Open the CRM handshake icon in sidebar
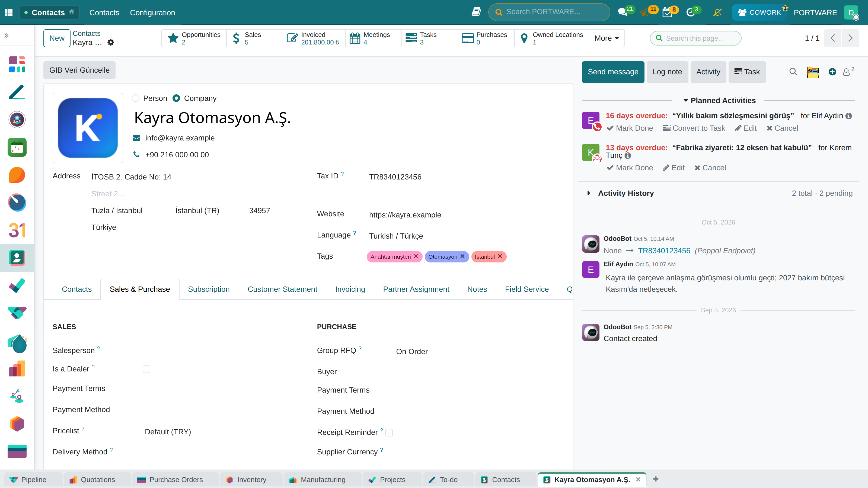868x488 pixels. 17,313
